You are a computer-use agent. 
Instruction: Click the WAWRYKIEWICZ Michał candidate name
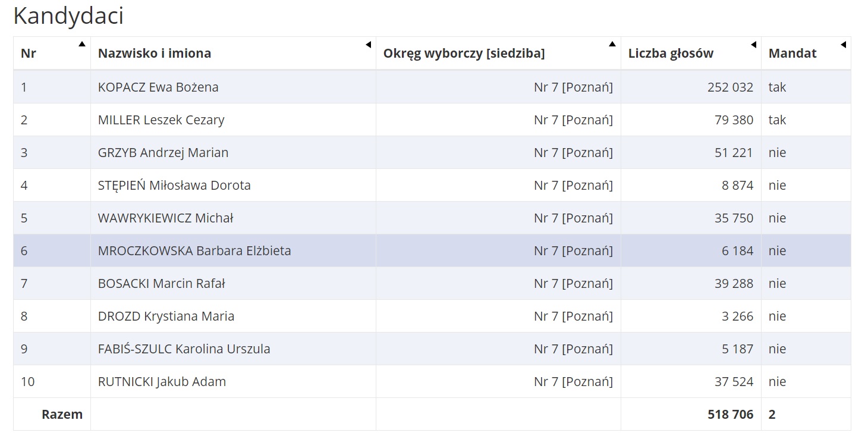pos(165,218)
